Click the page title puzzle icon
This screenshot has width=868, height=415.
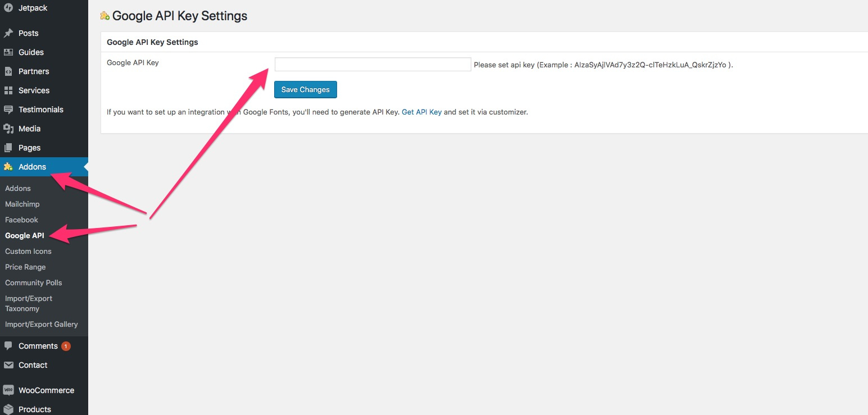pos(105,16)
